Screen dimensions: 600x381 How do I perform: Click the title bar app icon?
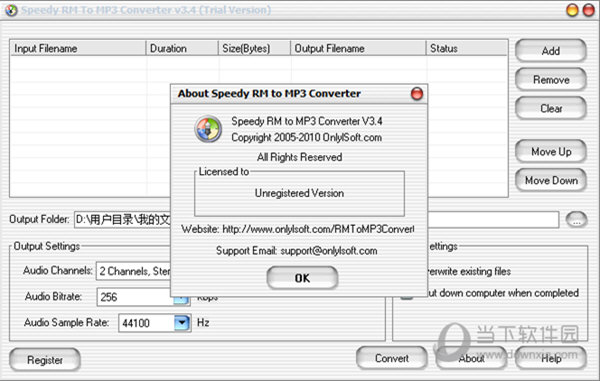click(11, 10)
